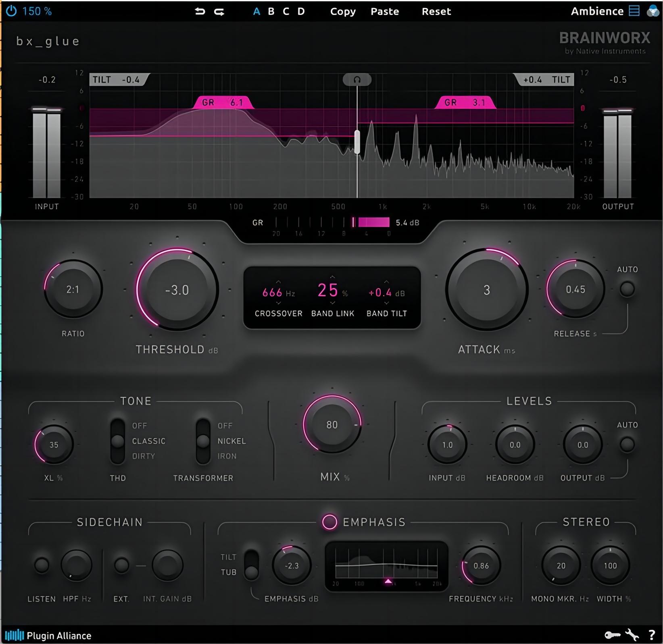Switch to settings slot A

click(256, 11)
